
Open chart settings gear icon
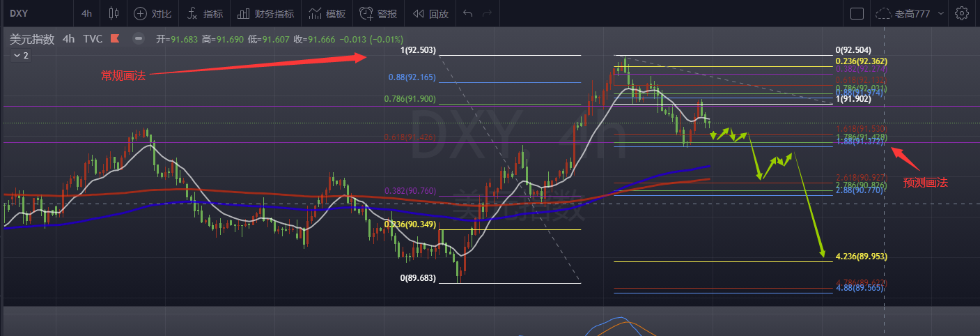click(962, 13)
